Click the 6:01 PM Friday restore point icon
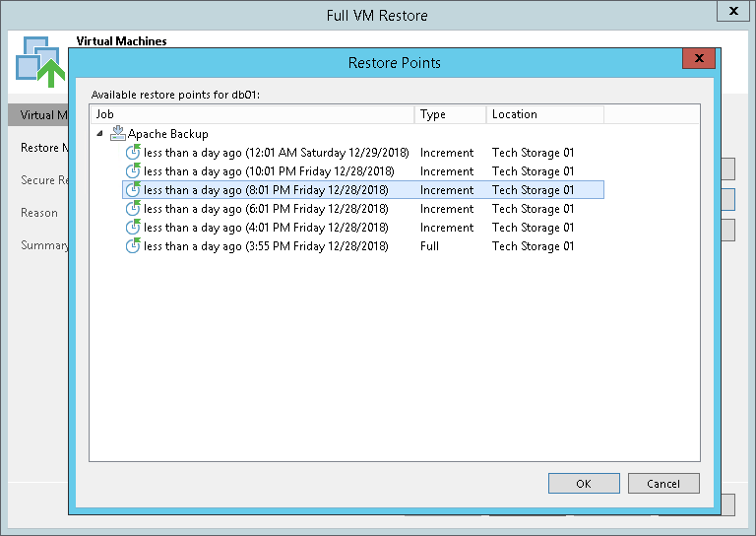The height and width of the screenshot is (536, 756). point(133,209)
